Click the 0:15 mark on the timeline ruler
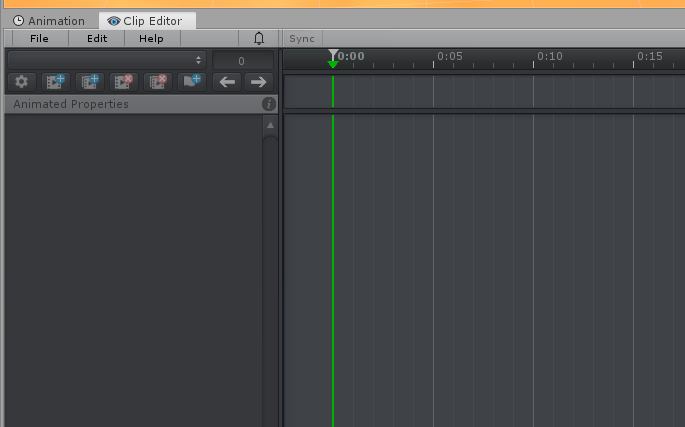The height and width of the screenshot is (427, 685). point(650,56)
